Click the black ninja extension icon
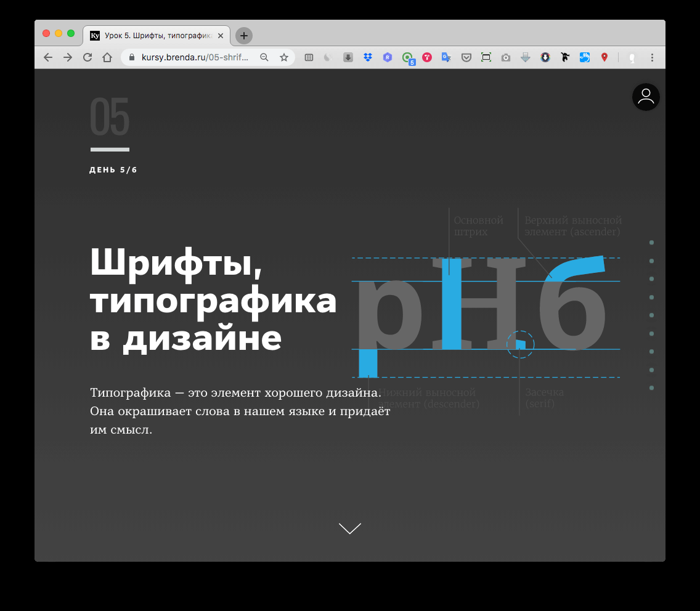 (x=565, y=57)
